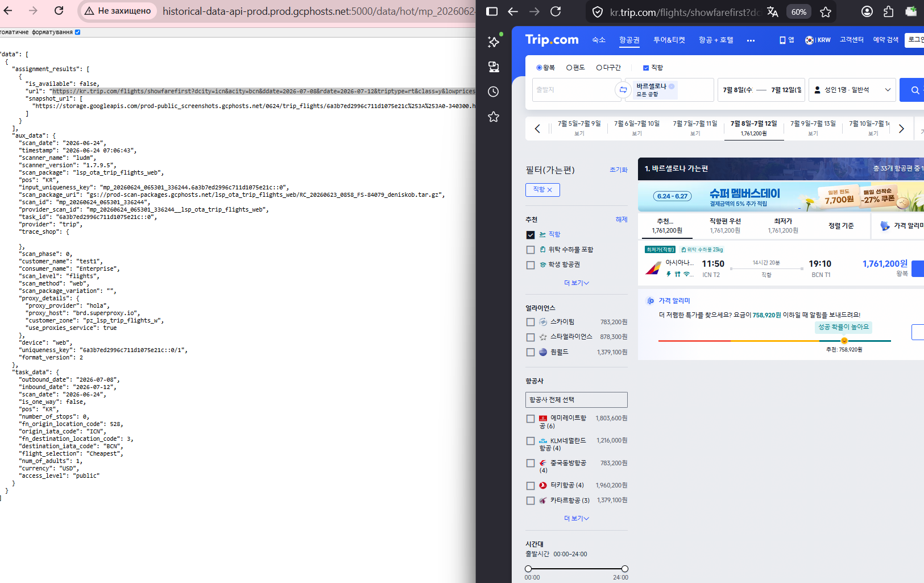This screenshot has width=924, height=583.
Task: Open the 항공+호텔 tab
Action: (716, 40)
